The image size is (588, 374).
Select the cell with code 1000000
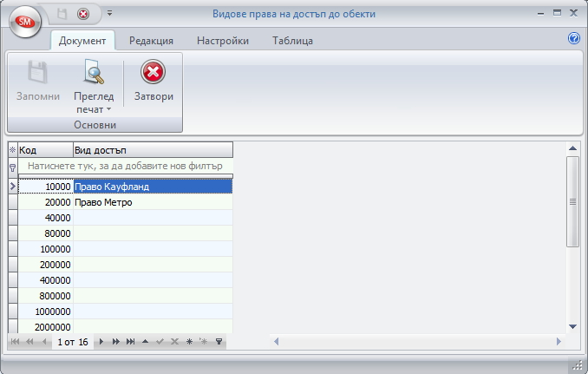[45, 312]
